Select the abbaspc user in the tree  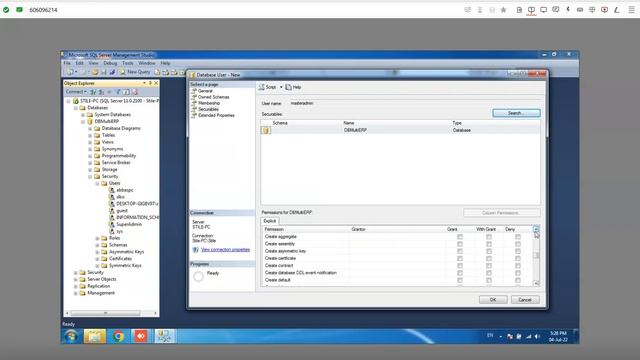click(x=125, y=190)
